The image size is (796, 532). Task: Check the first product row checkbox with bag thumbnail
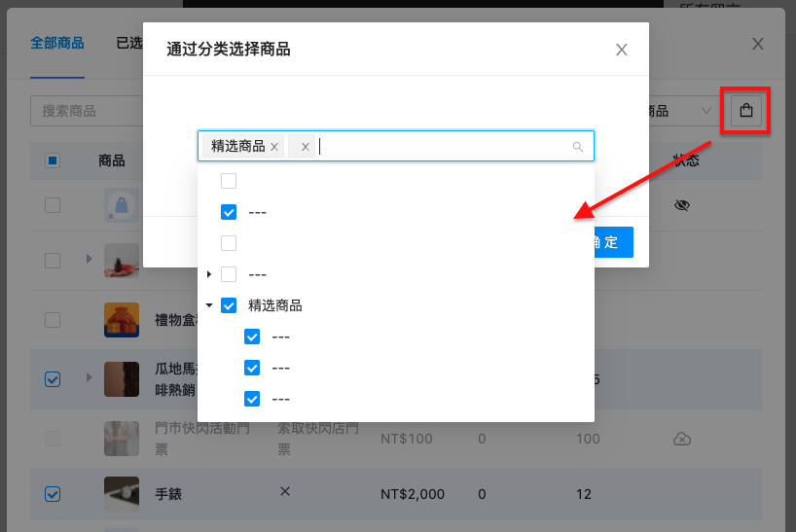[53, 205]
